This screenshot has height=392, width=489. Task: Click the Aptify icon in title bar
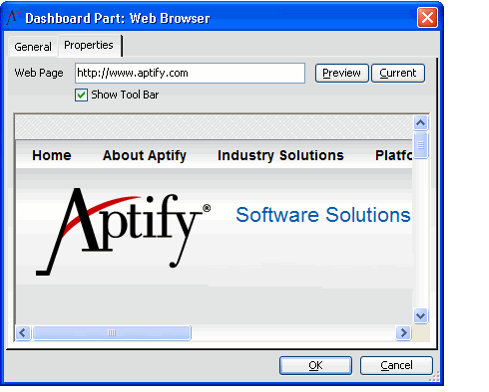(13, 17)
